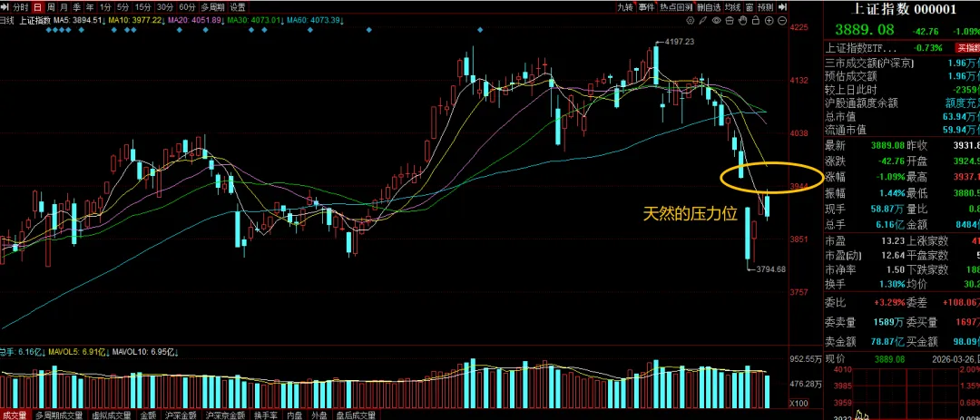Screen dimensions: 980x420
Task: Select the 成交量 volume tab
Action: point(15,415)
